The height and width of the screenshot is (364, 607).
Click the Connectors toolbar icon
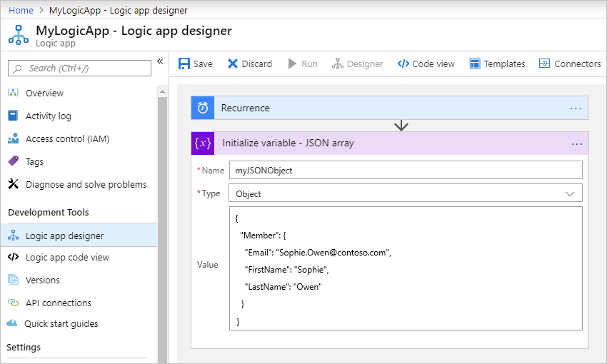pos(544,64)
